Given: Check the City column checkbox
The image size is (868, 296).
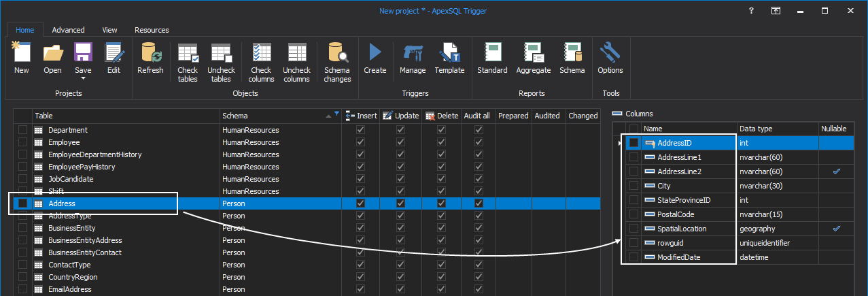Looking at the screenshot, I should coord(634,186).
